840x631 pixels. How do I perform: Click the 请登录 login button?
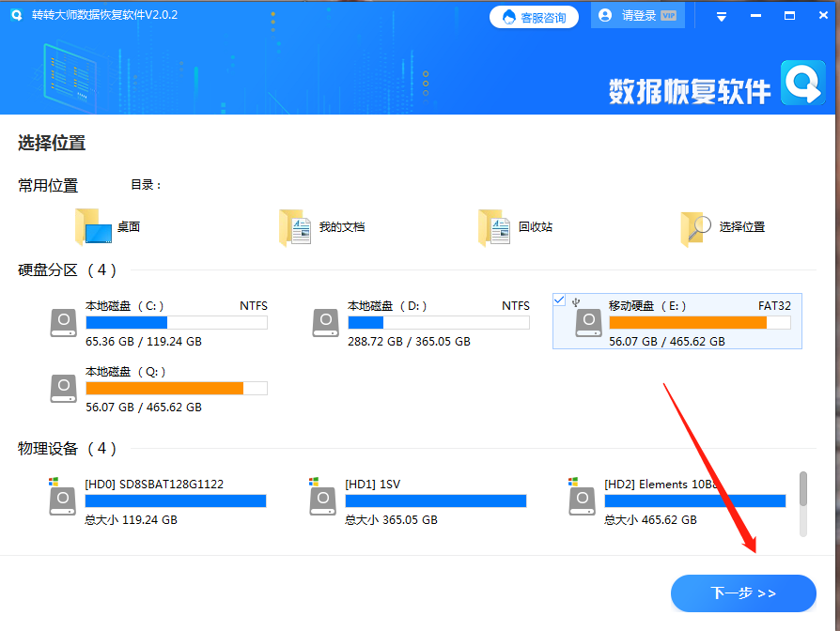coord(637,15)
